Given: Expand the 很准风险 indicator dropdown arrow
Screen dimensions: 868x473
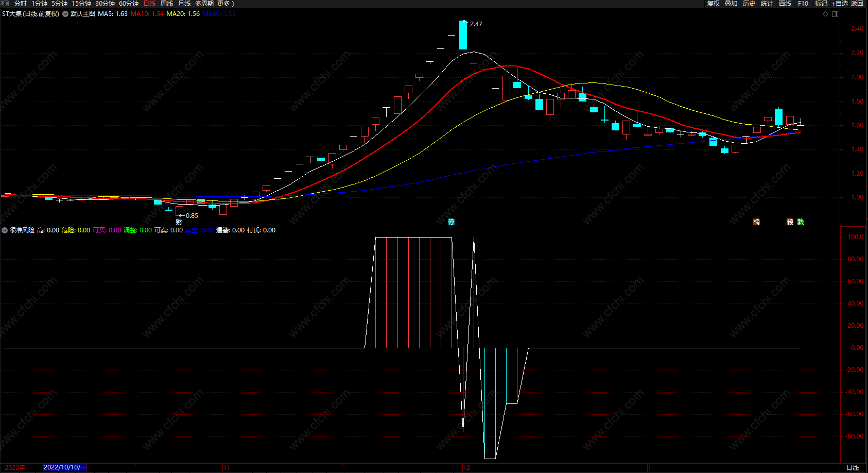Looking at the screenshot, I should click(x=5, y=230).
